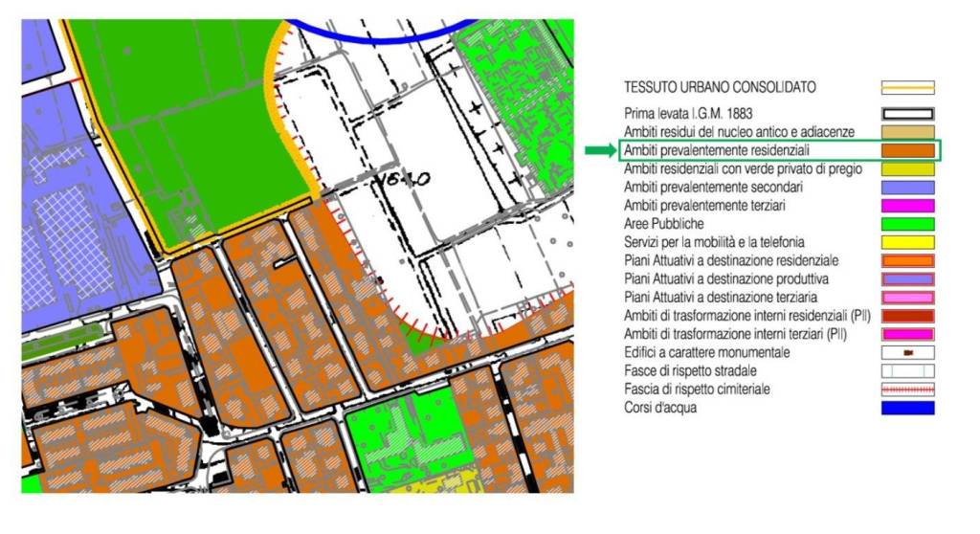Pick the green Aree Pubbliche legend swatch

[907, 224]
